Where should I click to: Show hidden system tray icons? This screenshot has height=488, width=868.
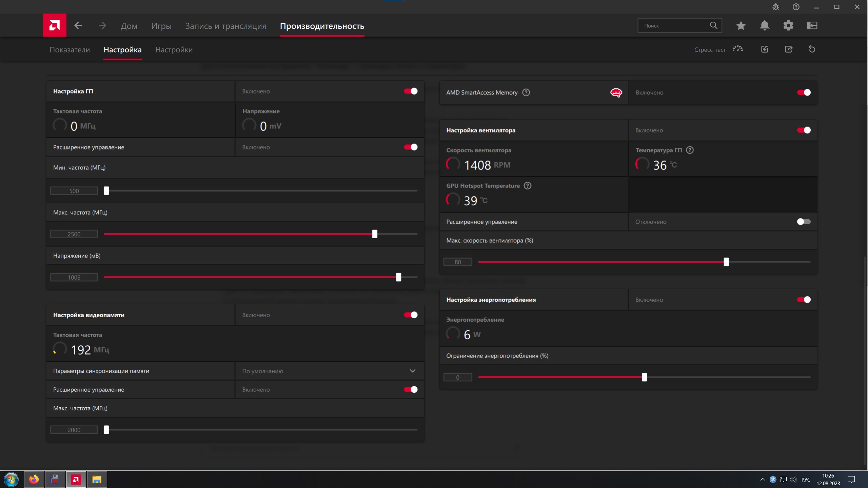pyautogui.click(x=762, y=479)
